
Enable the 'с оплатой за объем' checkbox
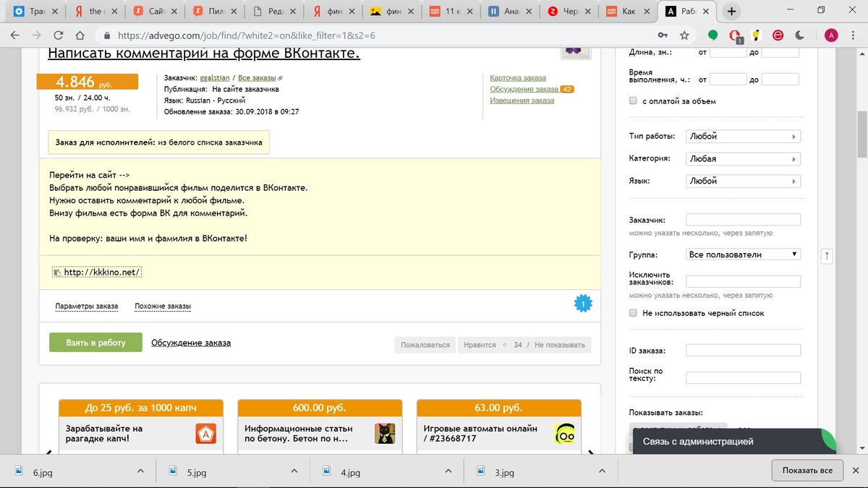633,101
